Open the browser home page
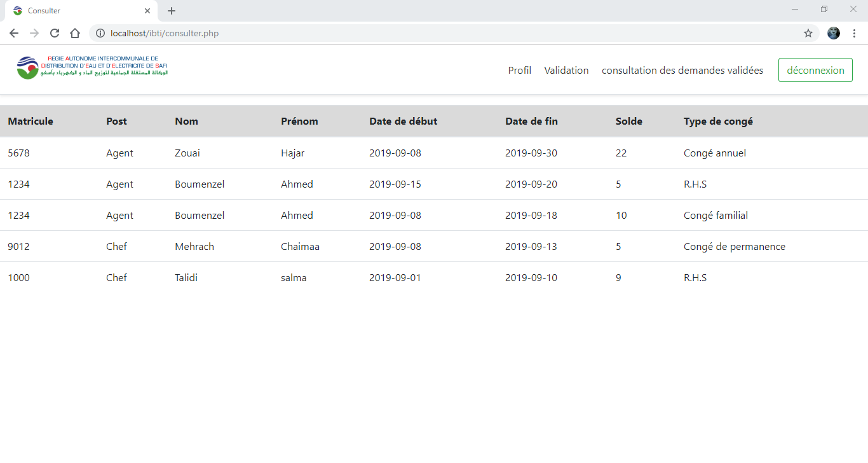 coord(75,32)
